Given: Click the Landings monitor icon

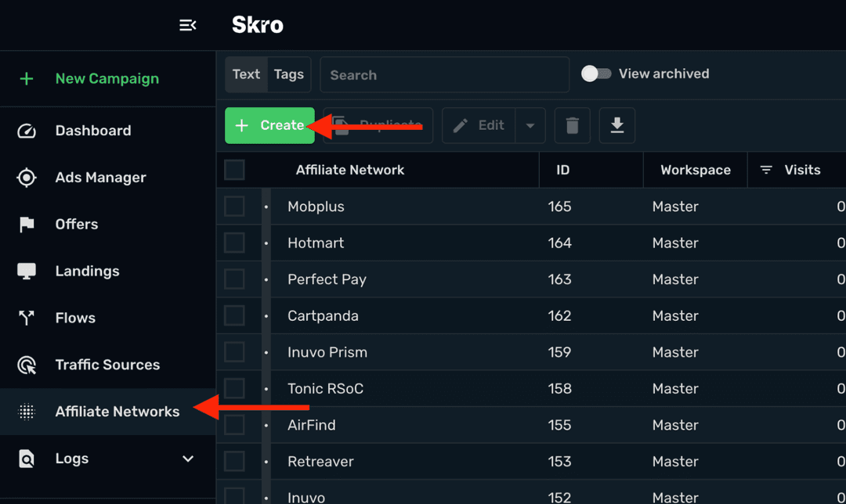Looking at the screenshot, I should [27, 271].
